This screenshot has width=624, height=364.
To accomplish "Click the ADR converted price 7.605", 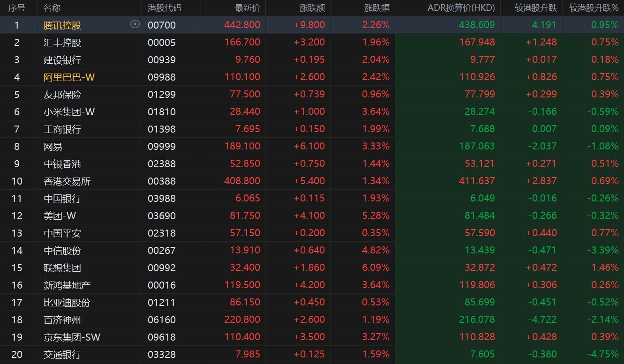I will tap(481, 355).
